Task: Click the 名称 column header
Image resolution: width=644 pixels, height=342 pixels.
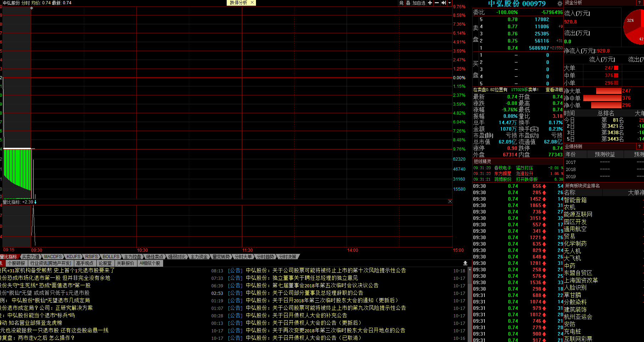Action: [570, 193]
